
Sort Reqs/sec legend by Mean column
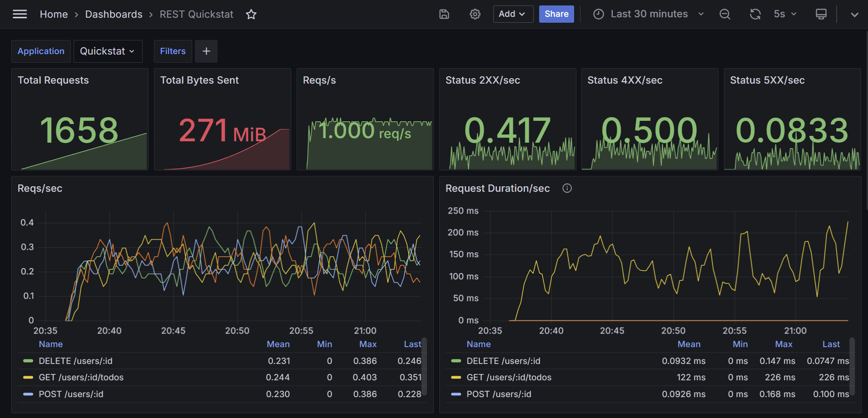pos(278,344)
